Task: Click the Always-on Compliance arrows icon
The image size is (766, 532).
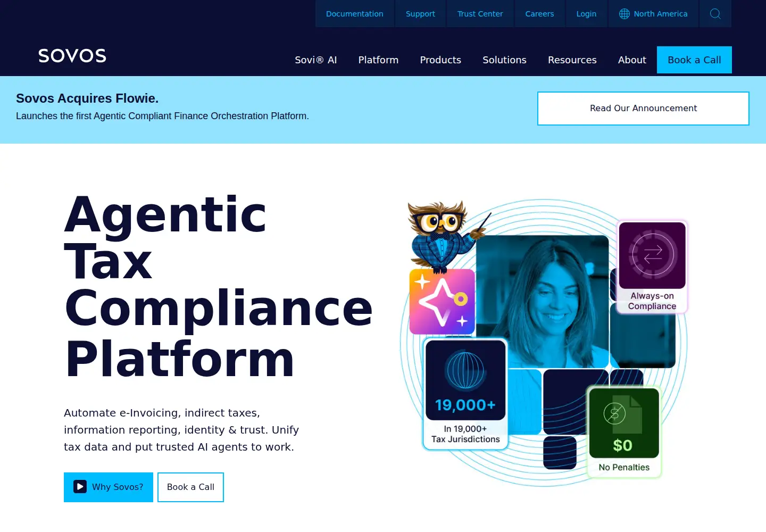Action: coord(652,255)
